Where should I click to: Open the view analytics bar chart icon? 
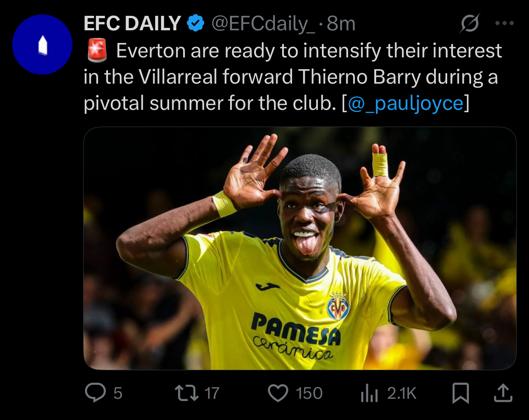click(369, 394)
